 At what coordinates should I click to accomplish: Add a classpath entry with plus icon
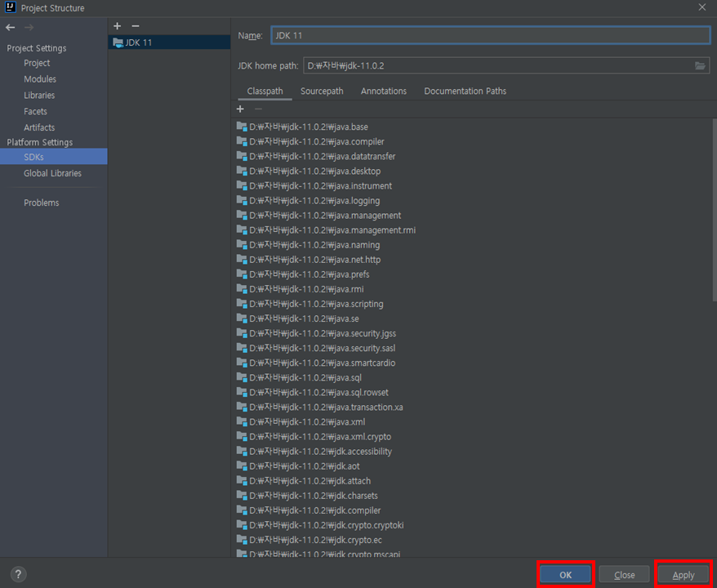coord(240,109)
